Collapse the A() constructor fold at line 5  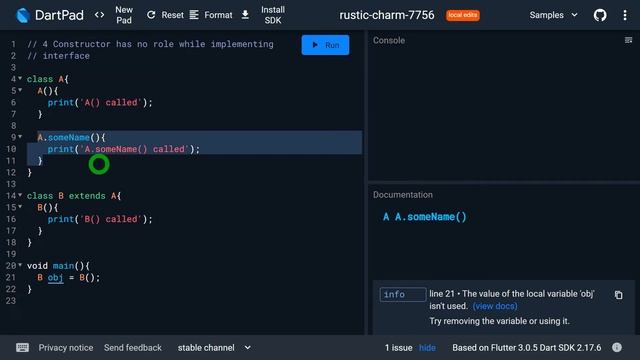pyautogui.click(x=20, y=90)
